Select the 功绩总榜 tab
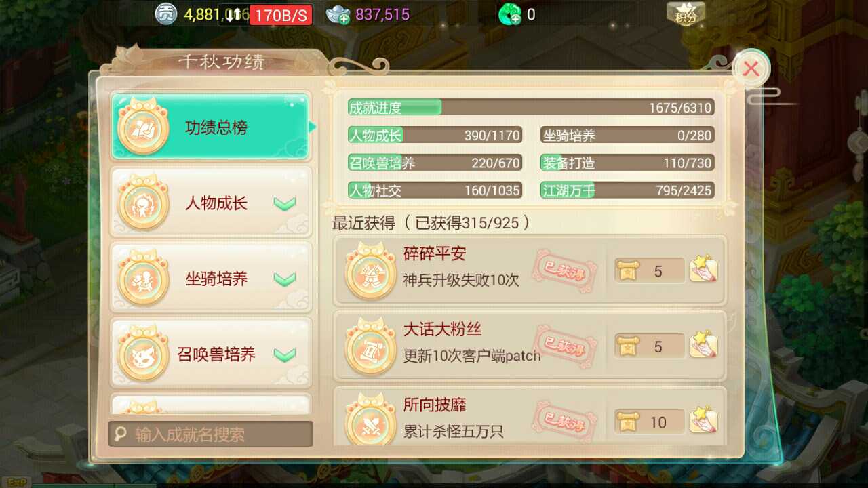The height and width of the screenshot is (488, 868). click(210, 127)
